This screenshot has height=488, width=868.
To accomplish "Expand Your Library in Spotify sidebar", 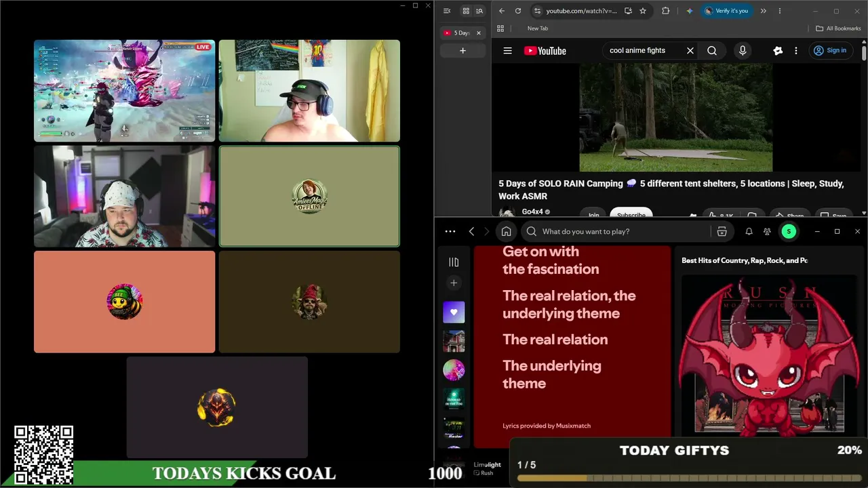I will 454,262.
